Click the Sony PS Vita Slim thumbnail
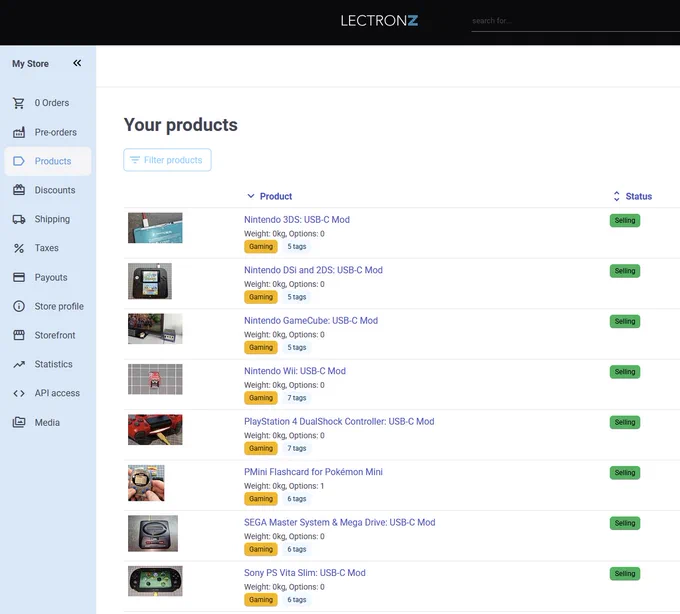 tap(155, 581)
